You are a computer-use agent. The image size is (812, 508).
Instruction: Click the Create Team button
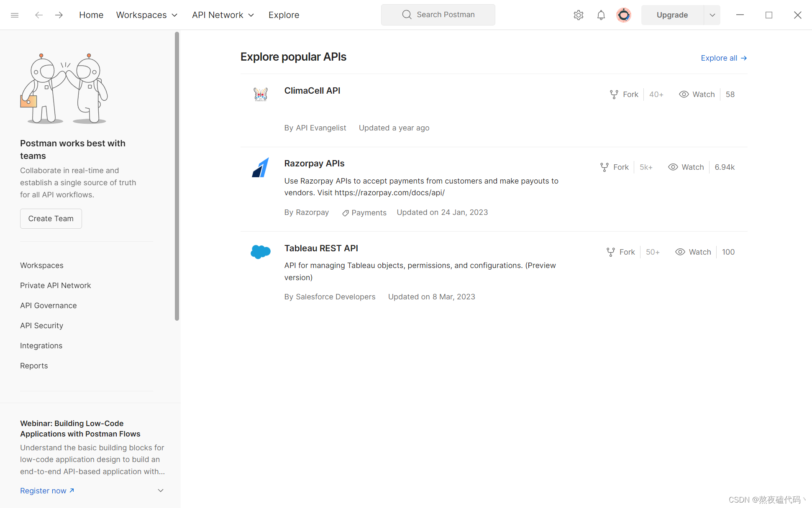click(x=51, y=219)
